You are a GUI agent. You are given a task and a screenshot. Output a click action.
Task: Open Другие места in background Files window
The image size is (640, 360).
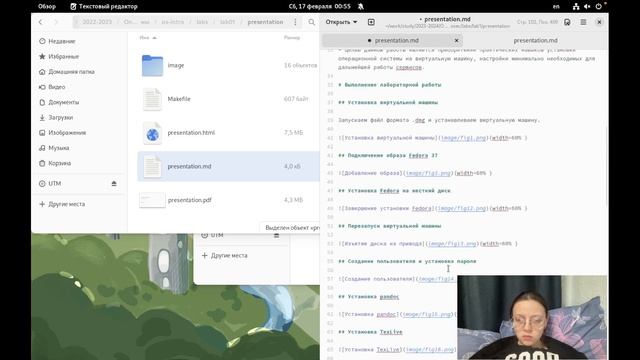point(225,256)
